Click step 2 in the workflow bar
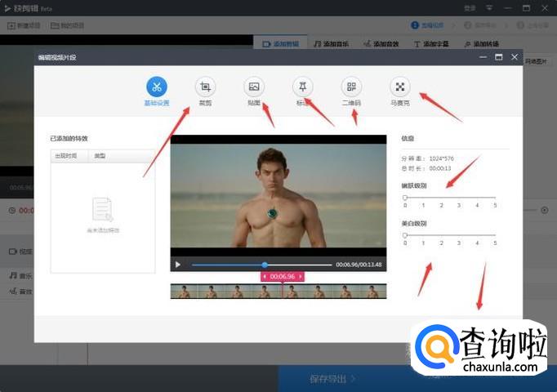This screenshot has height=392, width=557. 480,25
